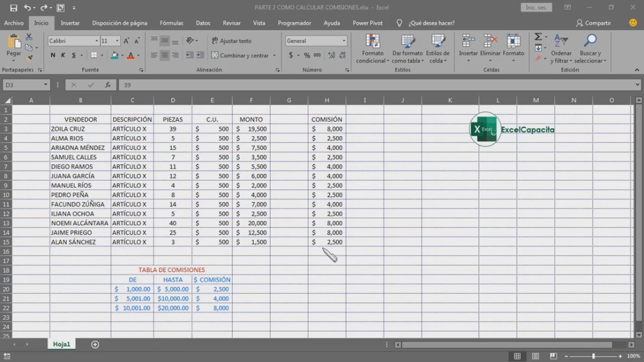
Task: Increase indent
Action: [200, 55]
